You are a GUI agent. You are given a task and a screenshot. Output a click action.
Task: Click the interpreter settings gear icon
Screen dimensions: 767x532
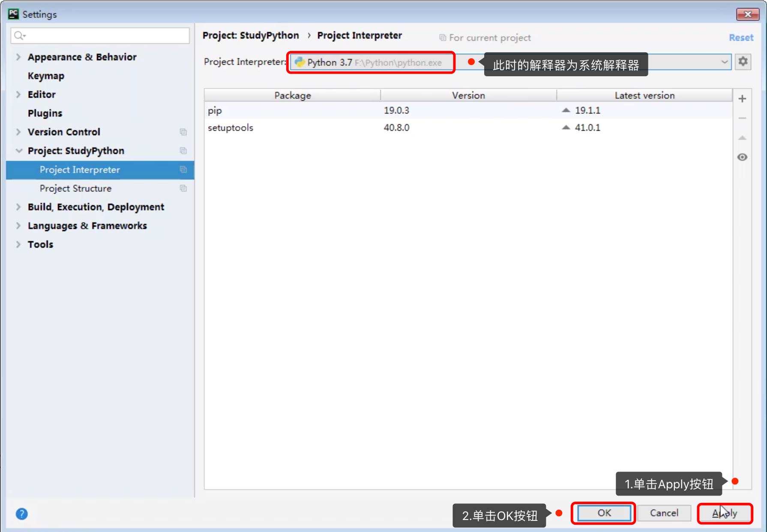(743, 62)
